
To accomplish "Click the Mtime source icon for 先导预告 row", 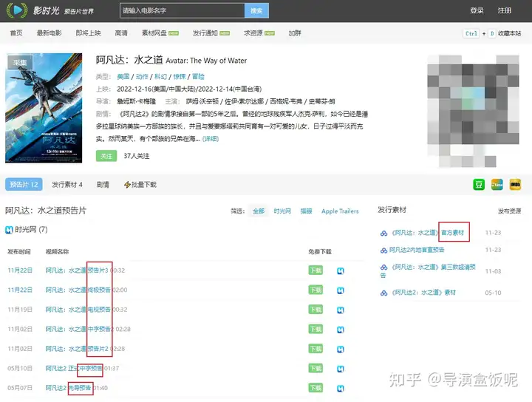I will (x=341, y=389).
